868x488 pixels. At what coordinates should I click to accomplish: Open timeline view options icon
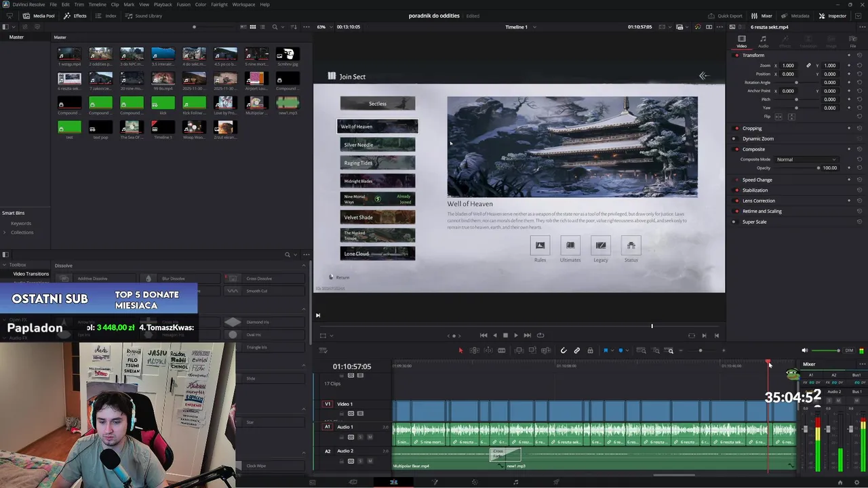pyautogui.click(x=323, y=350)
